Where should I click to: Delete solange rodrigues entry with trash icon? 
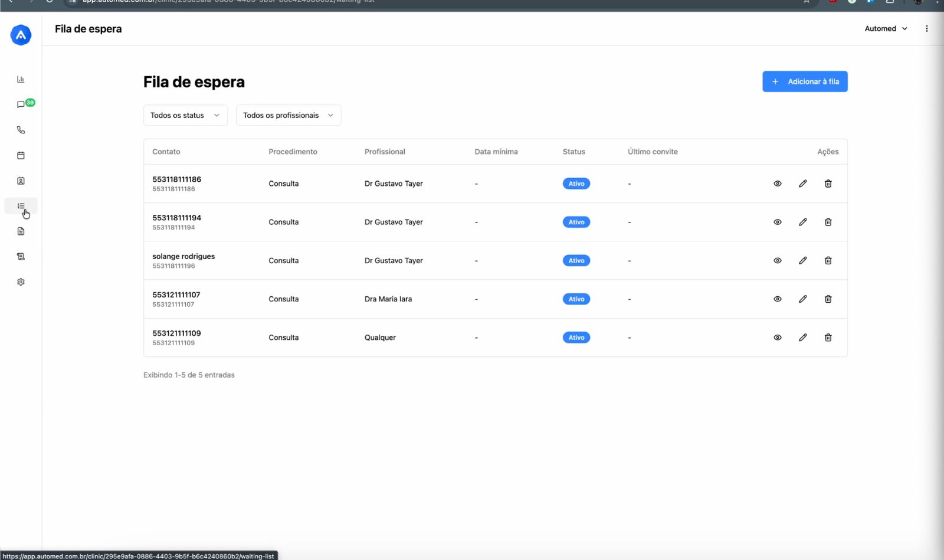click(x=828, y=260)
